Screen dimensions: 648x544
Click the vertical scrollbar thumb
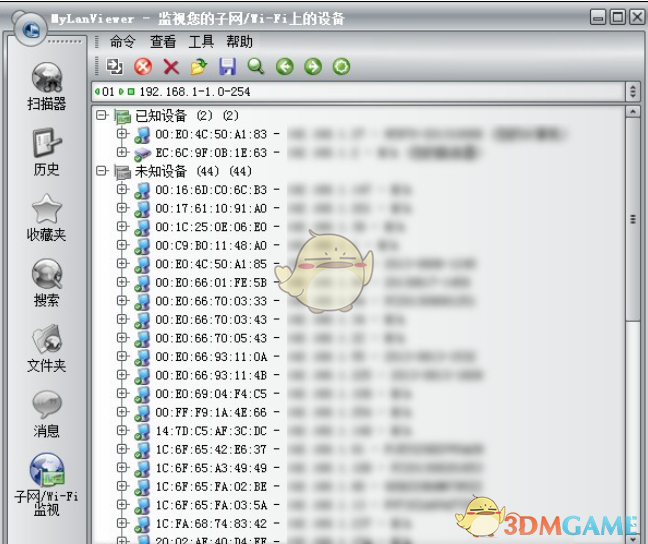[x=633, y=219]
